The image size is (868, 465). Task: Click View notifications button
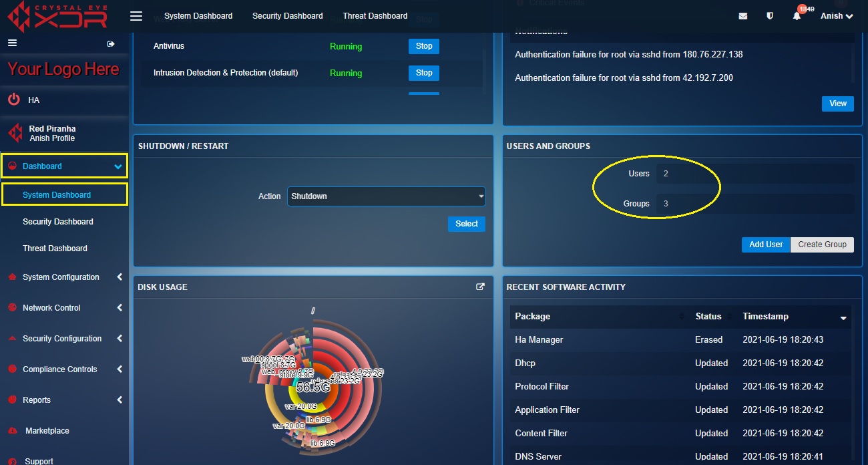838,104
